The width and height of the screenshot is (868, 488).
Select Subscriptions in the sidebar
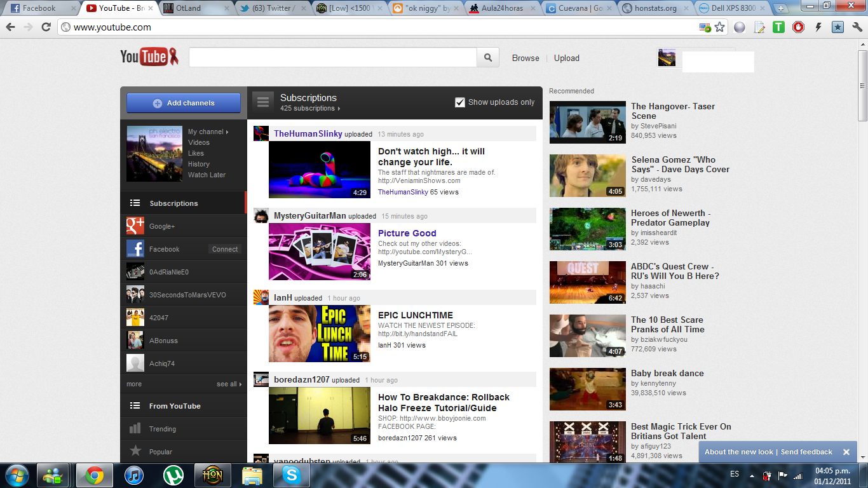[183, 203]
